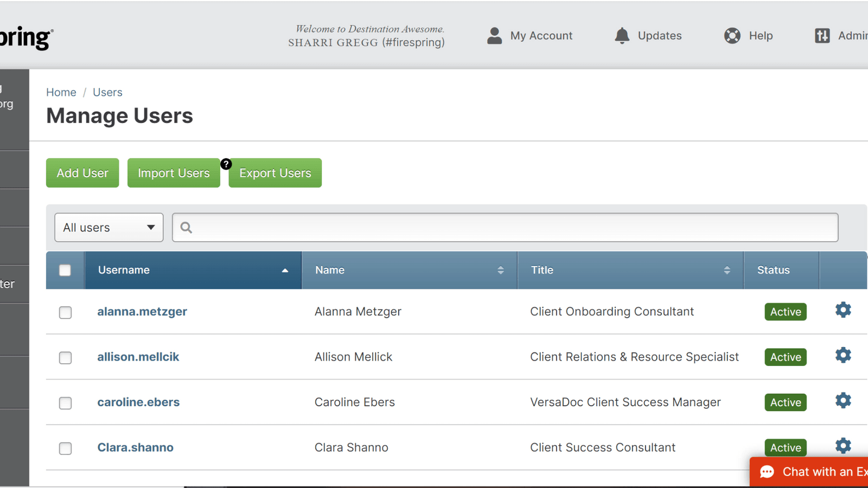868x488 pixels.
Task: Open settings gear for alanna.metzger
Action: point(843,310)
